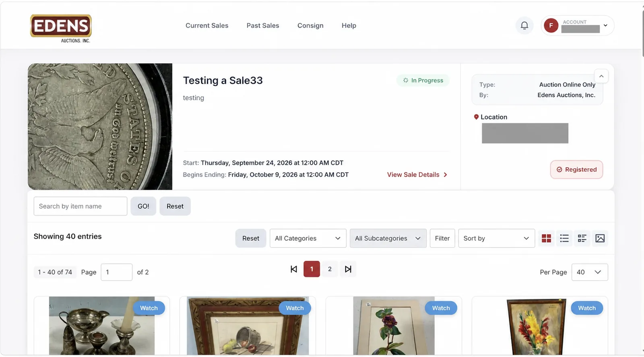The image size is (644, 357).
Task: Focus the Search by item name field
Action: tap(80, 206)
